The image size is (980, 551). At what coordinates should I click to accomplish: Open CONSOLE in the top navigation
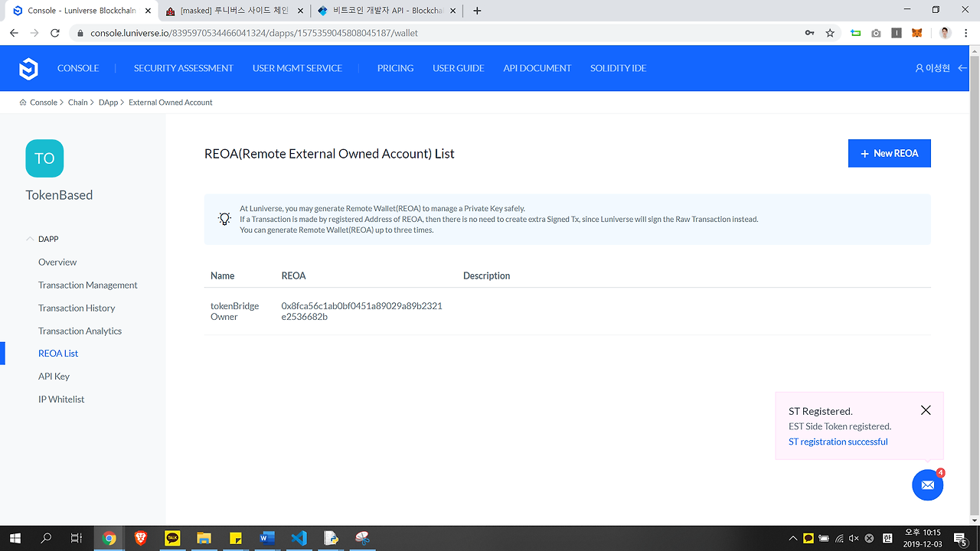78,68
